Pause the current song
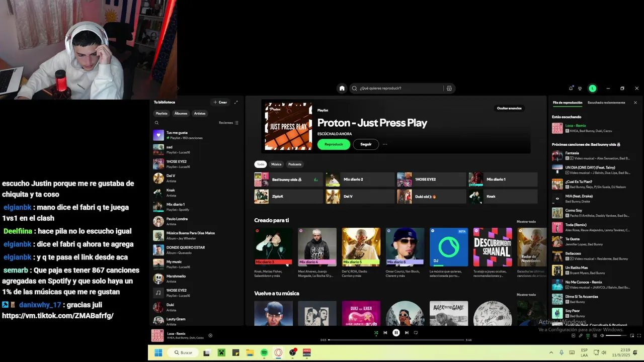The image size is (644, 362). 396,332
